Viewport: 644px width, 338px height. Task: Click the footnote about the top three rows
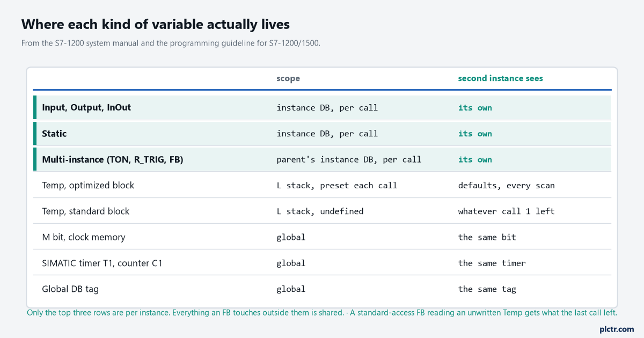[x=322, y=313]
